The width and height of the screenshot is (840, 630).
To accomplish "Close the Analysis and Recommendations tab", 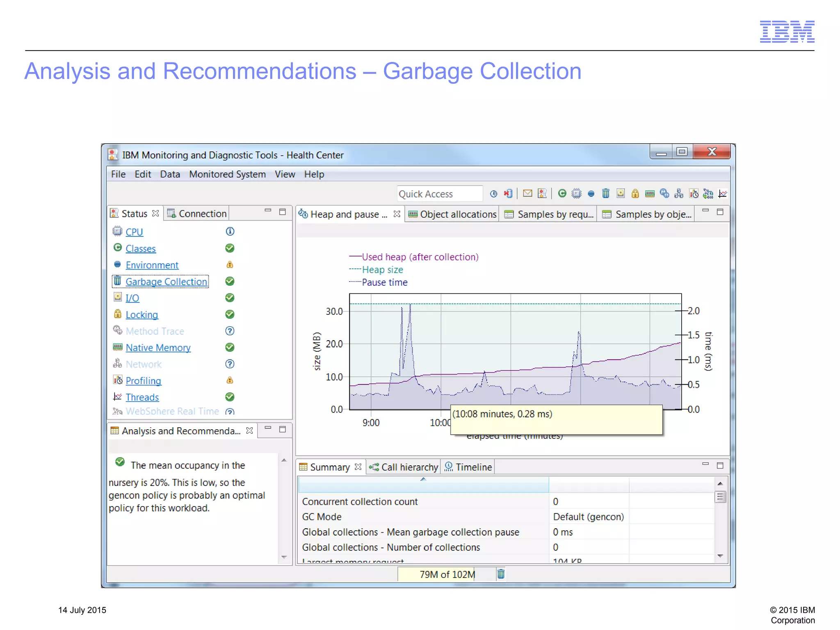I will [x=249, y=430].
